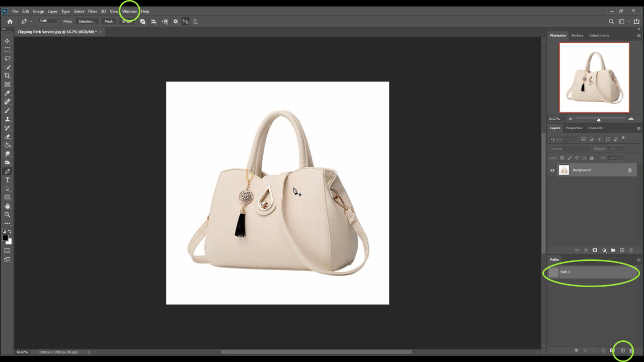The width and height of the screenshot is (644, 362).
Task: Toggle the layer filter on/off switch
Action: point(623,138)
